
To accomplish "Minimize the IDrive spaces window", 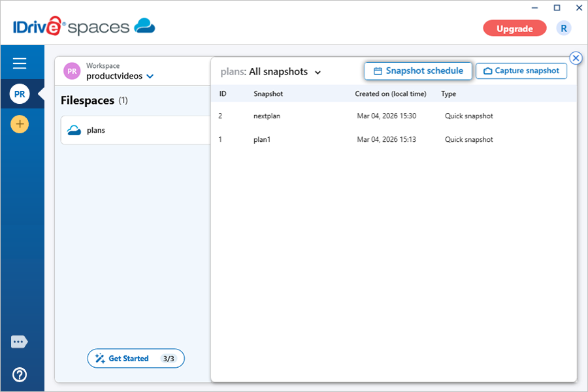I will (534, 7).
